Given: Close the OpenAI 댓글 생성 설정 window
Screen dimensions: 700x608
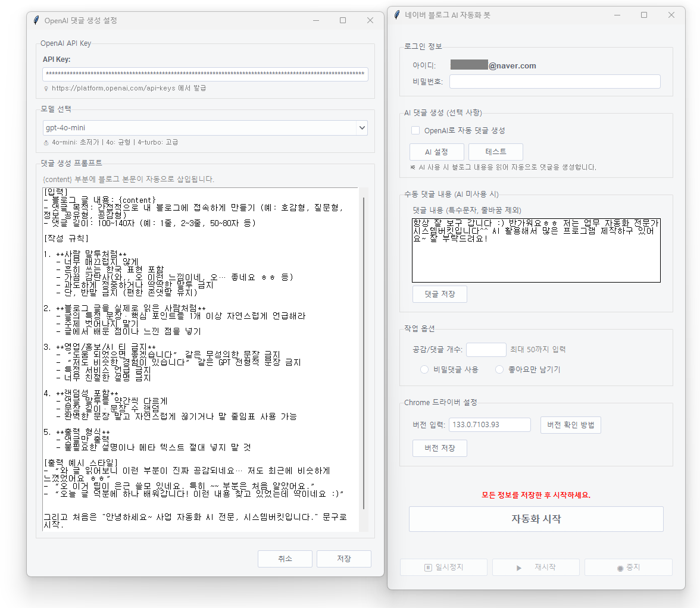Looking at the screenshot, I should (370, 20).
